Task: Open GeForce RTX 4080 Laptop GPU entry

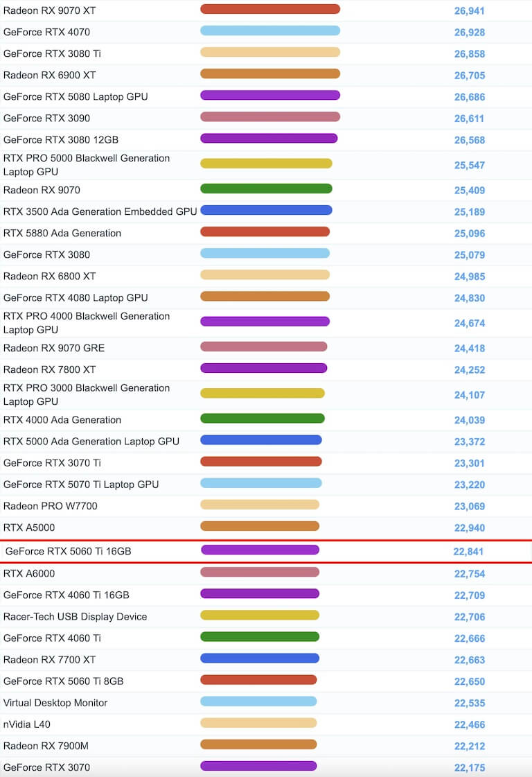Action: coord(76,298)
